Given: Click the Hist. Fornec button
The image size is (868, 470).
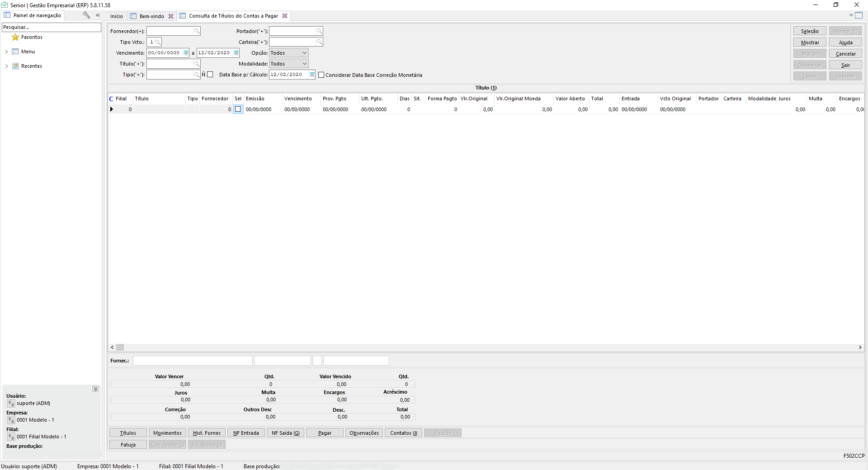Looking at the screenshot, I should click(207, 433).
